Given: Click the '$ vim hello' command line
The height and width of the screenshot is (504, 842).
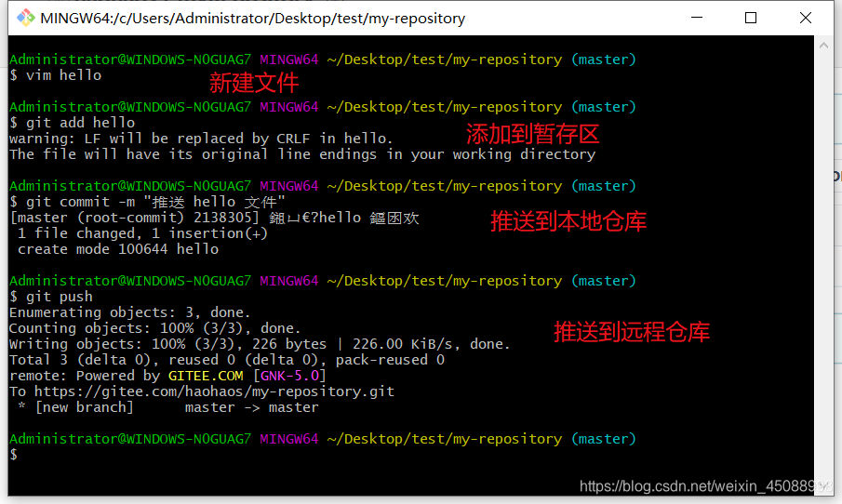Looking at the screenshot, I should [x=55, y=75].
